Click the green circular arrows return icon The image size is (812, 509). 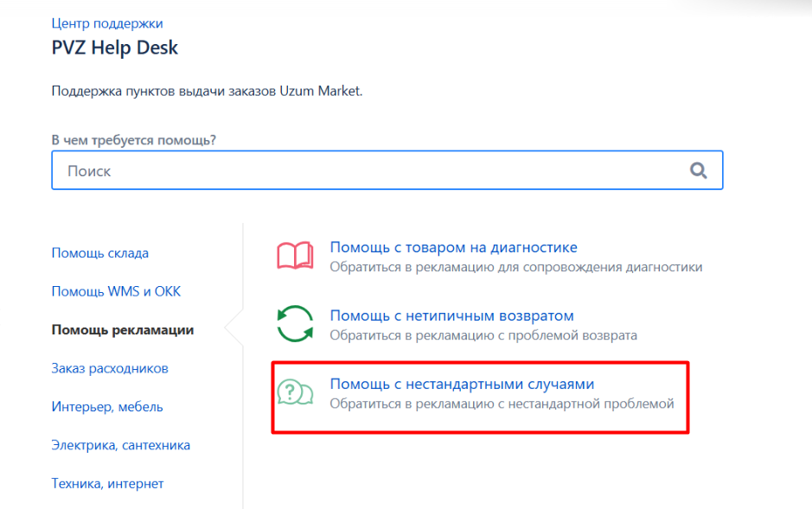pyautogui.click(x=295, y=325)
